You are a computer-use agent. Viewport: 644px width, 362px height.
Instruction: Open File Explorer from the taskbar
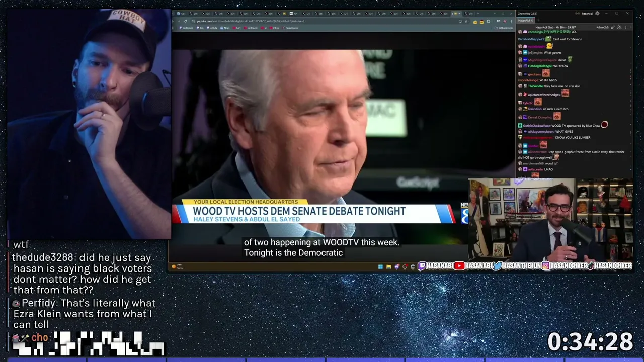[388, 266]
